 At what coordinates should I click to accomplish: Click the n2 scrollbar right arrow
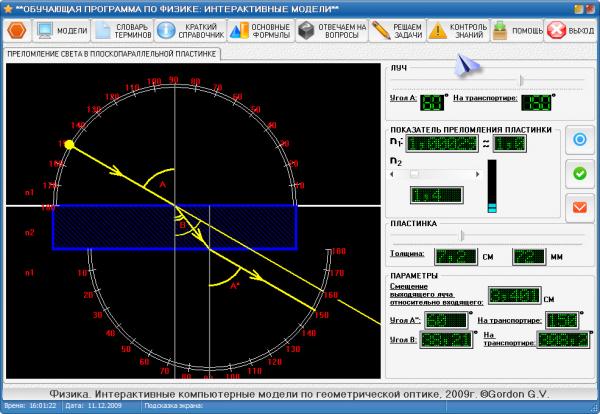tap(477, 174)
